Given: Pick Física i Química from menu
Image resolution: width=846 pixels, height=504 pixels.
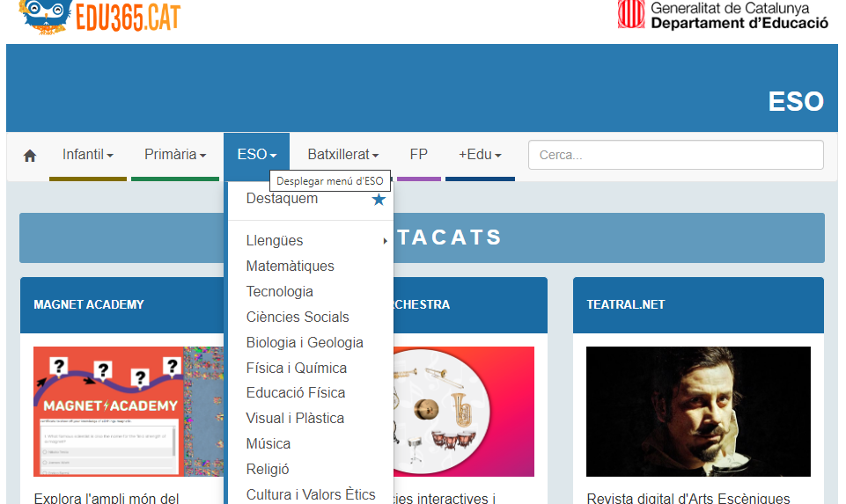Looking at the screenshot, I should (297, 369).
